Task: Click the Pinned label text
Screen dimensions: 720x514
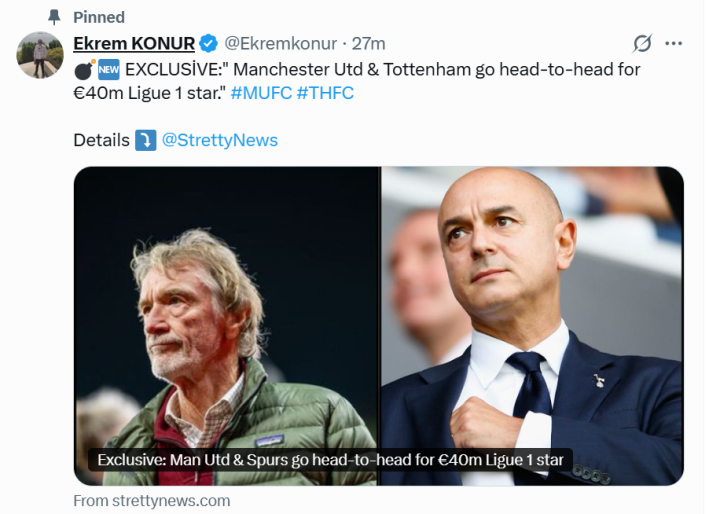Action: (x=99, y=17)
